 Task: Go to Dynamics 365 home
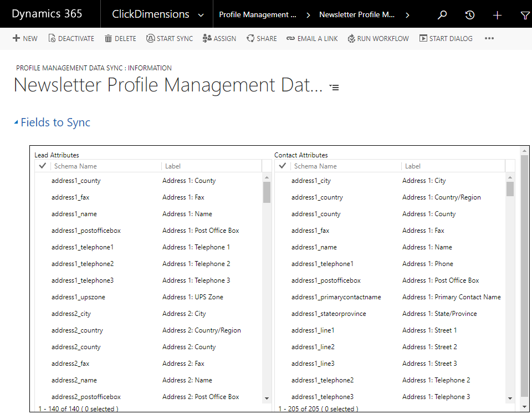pos(47,13)
